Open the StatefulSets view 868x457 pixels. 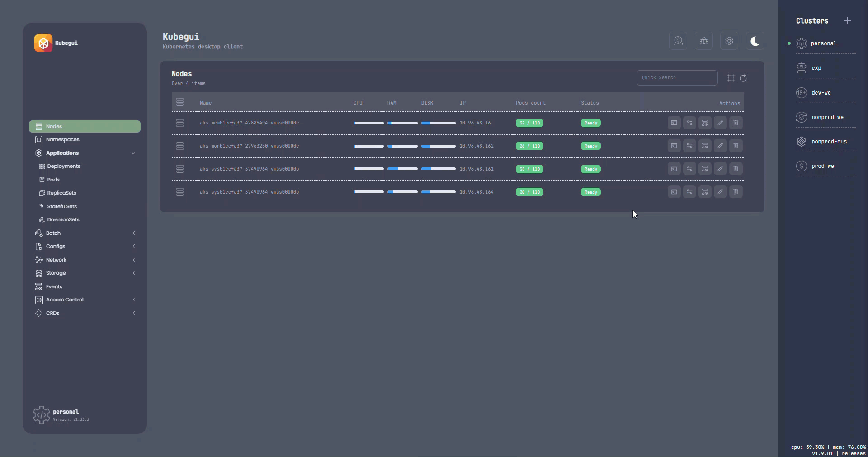pyautogui.click(x=61, y=206)
